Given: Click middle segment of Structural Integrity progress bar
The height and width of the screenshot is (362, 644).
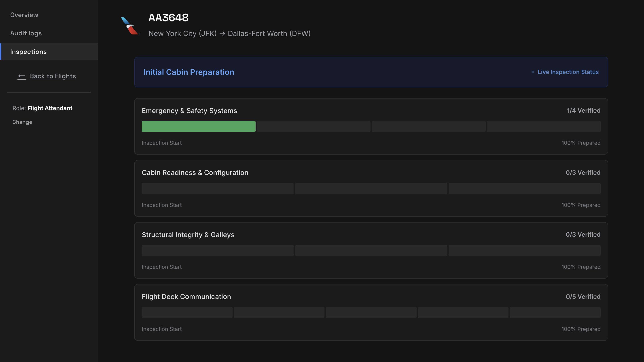Looking at the screenshot, I should (x=371, y=250).
